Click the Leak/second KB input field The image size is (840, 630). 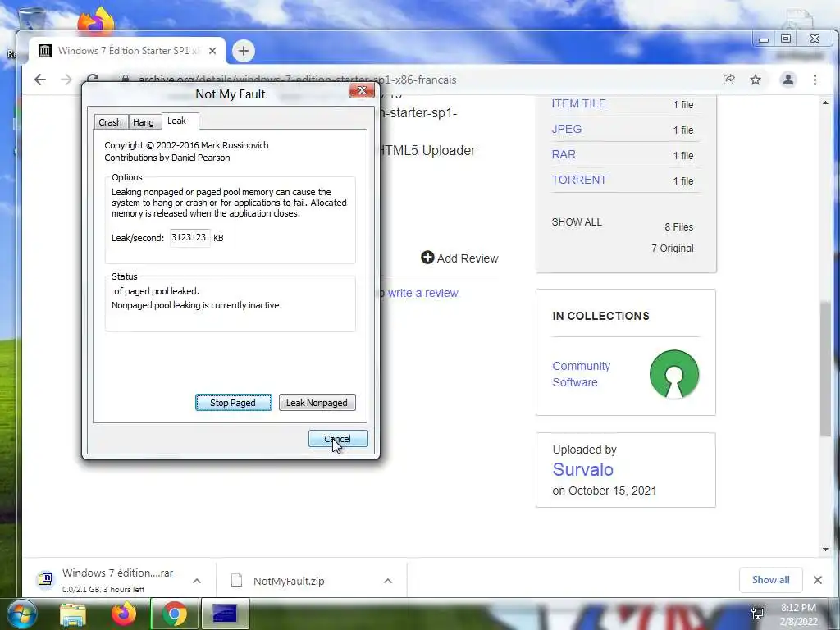pos(189,237)
